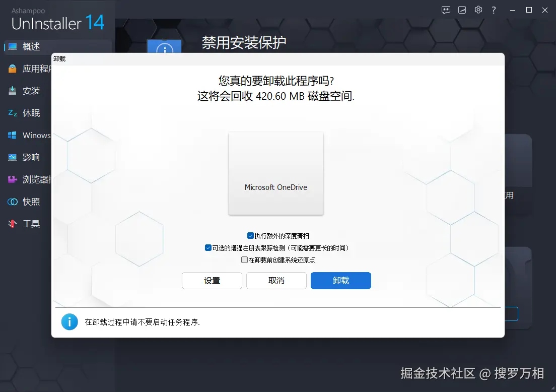Screen dimensions: 556x392
Task: Open the 休眠 sidebar menu item
Action: coord(31,113)
